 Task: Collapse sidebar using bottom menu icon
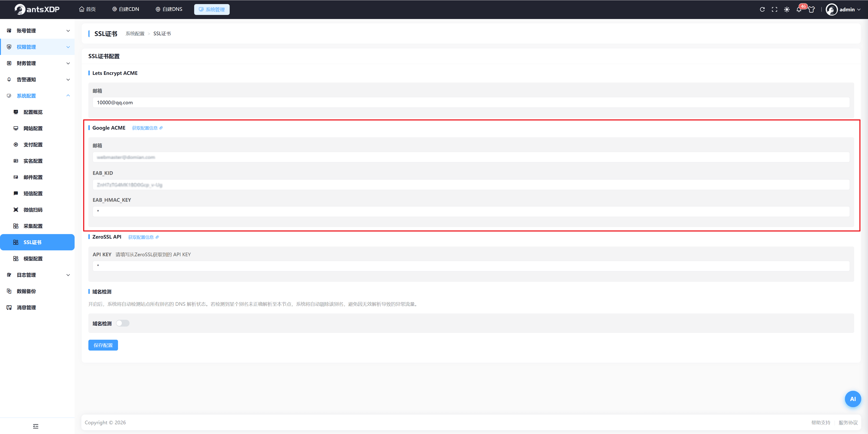(x=36, y=426)
